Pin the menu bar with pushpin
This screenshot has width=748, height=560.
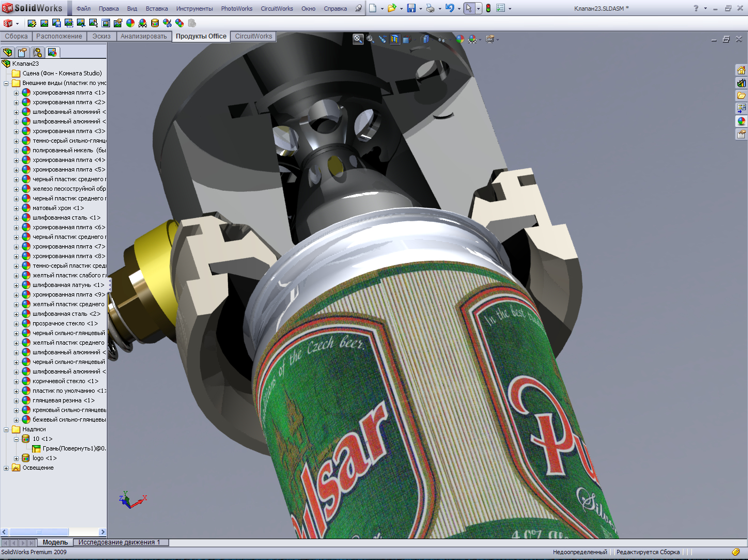click(x=359, y=8)
